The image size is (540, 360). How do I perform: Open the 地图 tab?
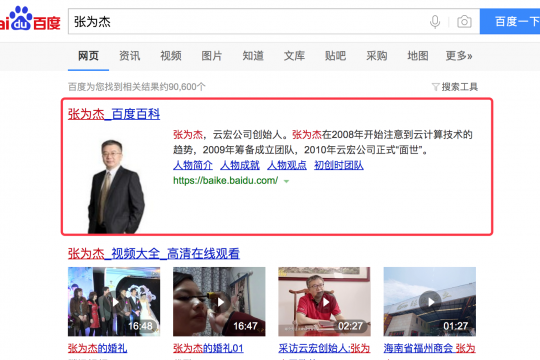pyautogui.click(x=418, y=56)
